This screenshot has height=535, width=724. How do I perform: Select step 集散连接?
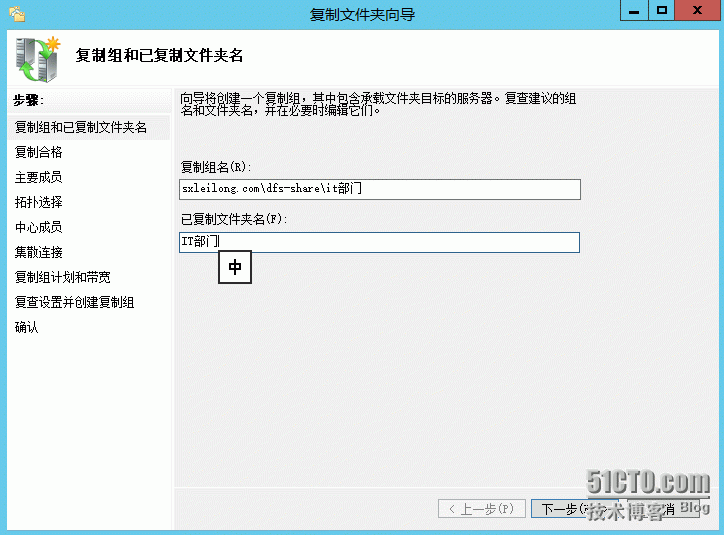click(38, 252)
